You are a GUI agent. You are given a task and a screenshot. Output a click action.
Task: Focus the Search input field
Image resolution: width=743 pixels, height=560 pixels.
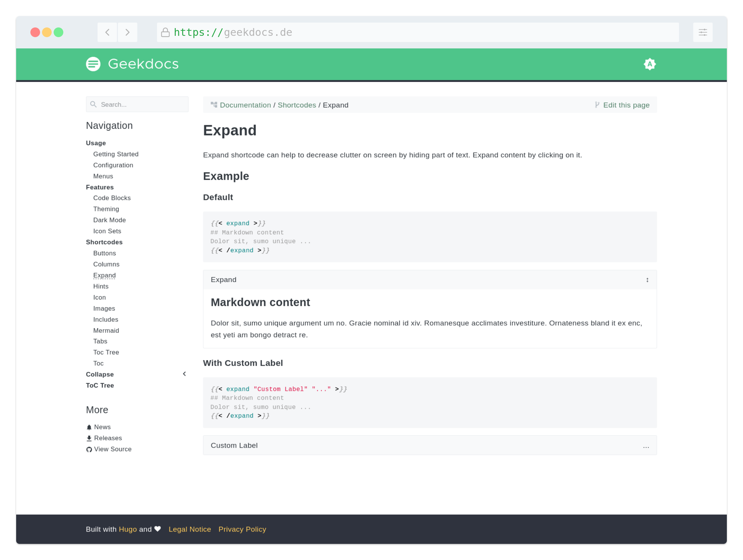(x=137, y=104)
